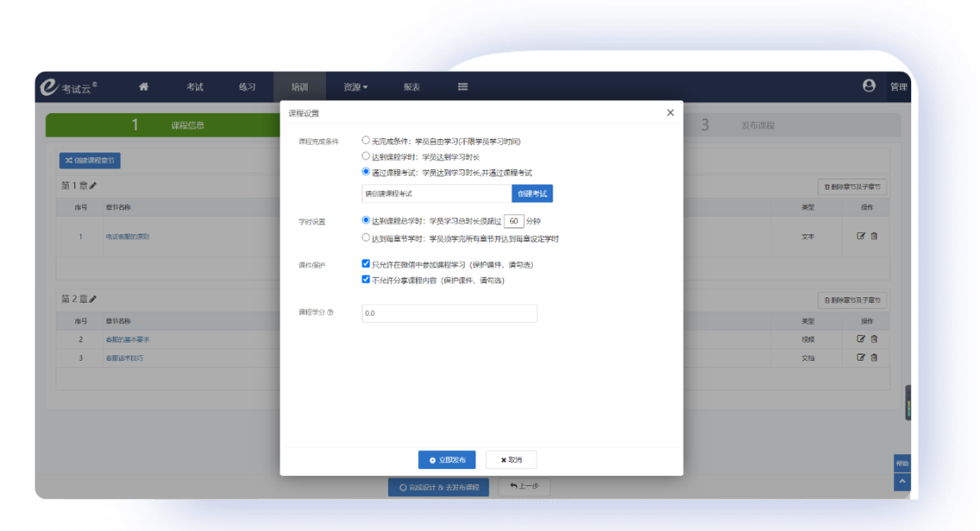Open the 考试 menu in navbar
The image size is (980, 531).
[x=195, y=87]
